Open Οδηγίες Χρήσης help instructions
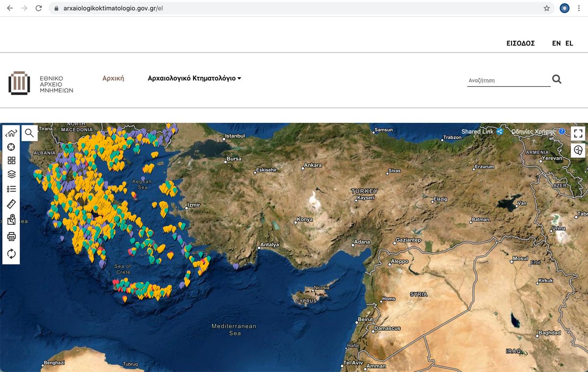The height and width of the screenshot is (372, 588). point(538,132)
